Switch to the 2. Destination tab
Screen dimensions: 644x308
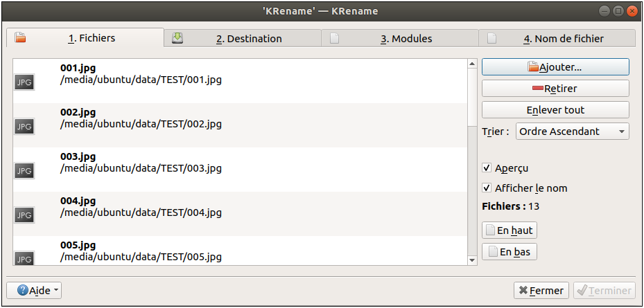pos(243,38)
